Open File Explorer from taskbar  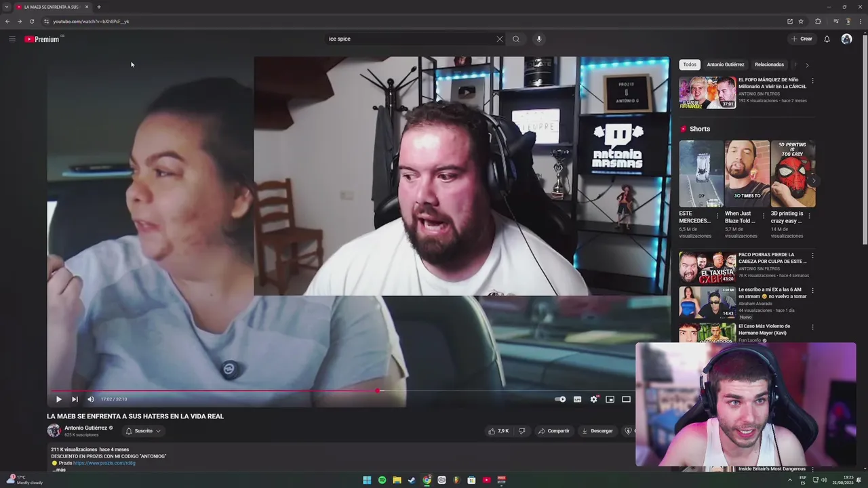pos(397,480)
